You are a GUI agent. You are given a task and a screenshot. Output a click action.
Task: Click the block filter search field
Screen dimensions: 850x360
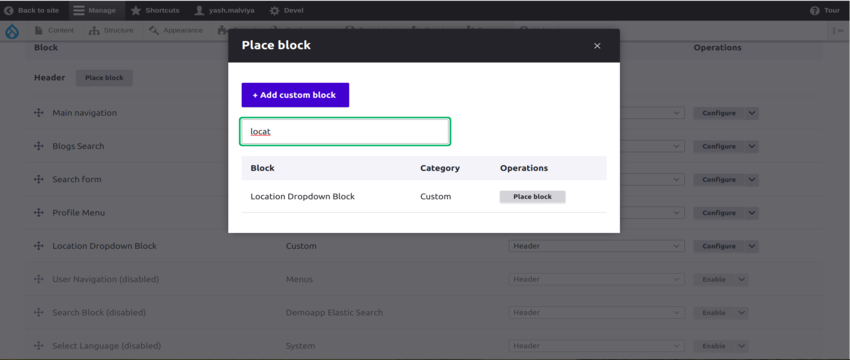(x=345, y=132)
